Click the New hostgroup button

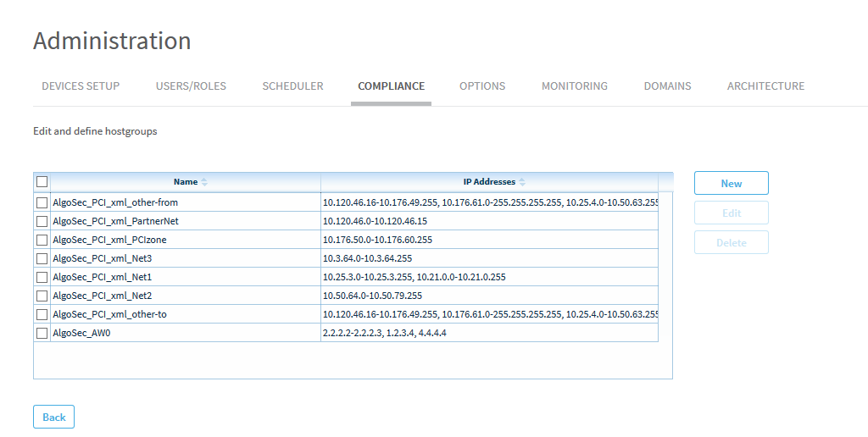click(x=731, y=183)
